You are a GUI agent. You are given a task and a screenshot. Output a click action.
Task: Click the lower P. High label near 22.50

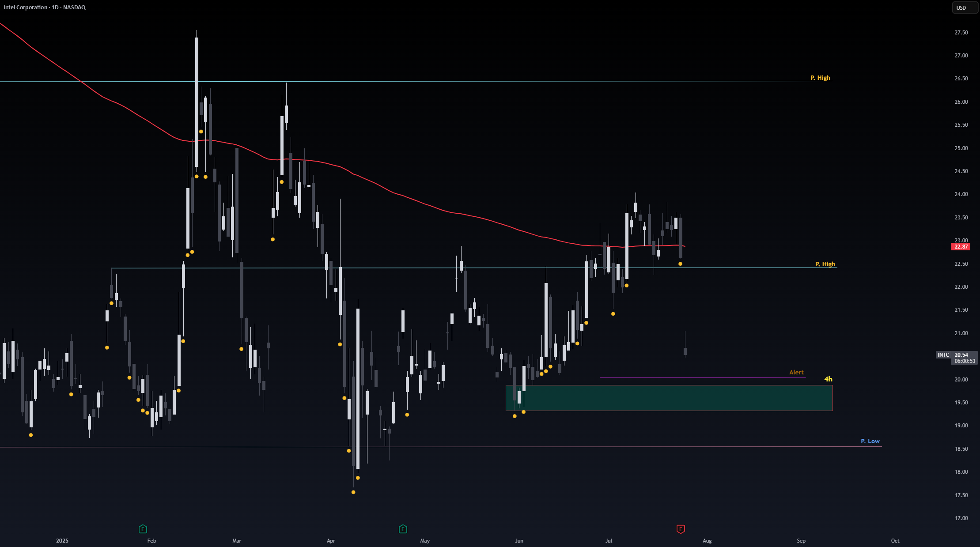tap(825, 264)
